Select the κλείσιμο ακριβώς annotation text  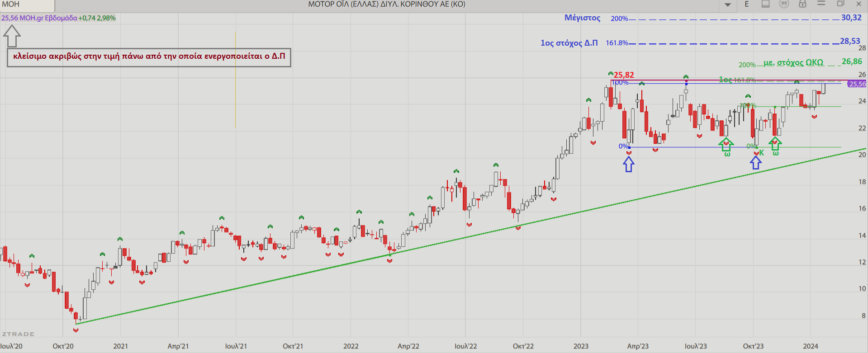pos(149,56)
